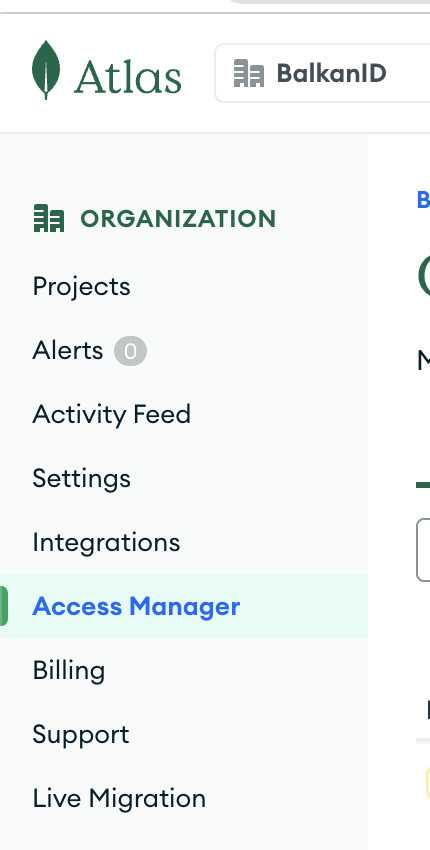Click the partially visible search input field
Screen dimensions: 430x850
pyautogui.click(x=423, y=550)
